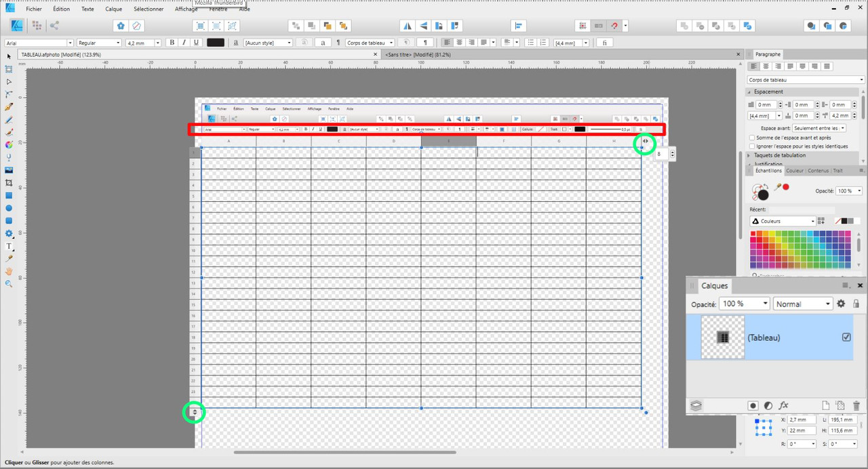Toggle Underline text formatting
Image resolution: width=868 pixels, height=469 pixels.
point(196,43)
